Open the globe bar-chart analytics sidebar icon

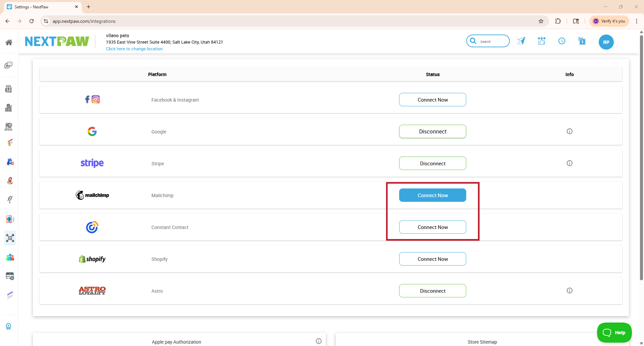tap(9, 108)
